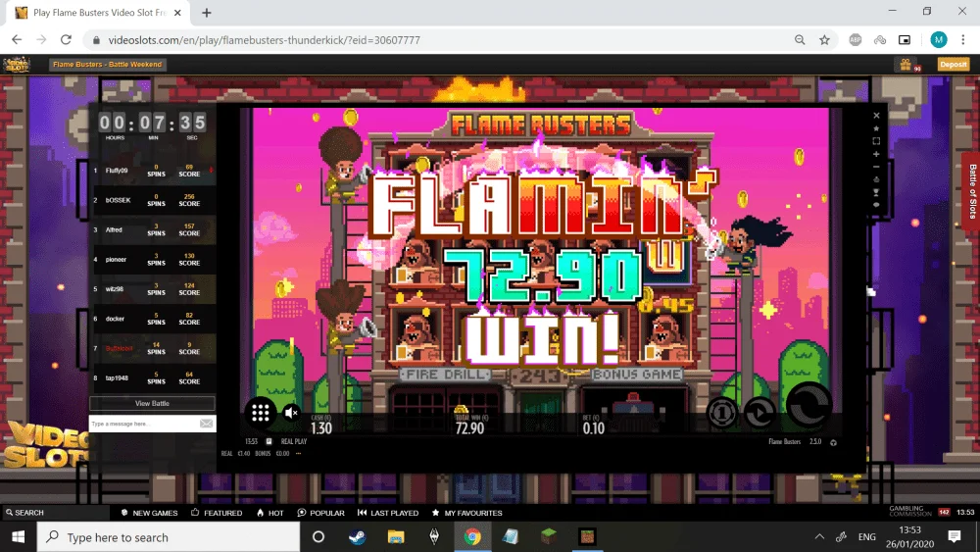Click the deposit pile icon in game sidebar
This screenshot has width=980, height=552.
tap(876, 179)
